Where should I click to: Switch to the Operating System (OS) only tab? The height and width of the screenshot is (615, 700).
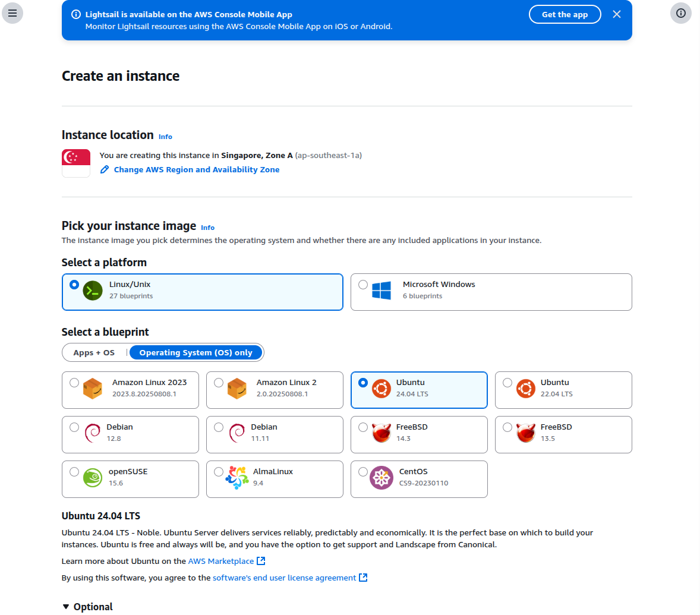tap(196, 352)
